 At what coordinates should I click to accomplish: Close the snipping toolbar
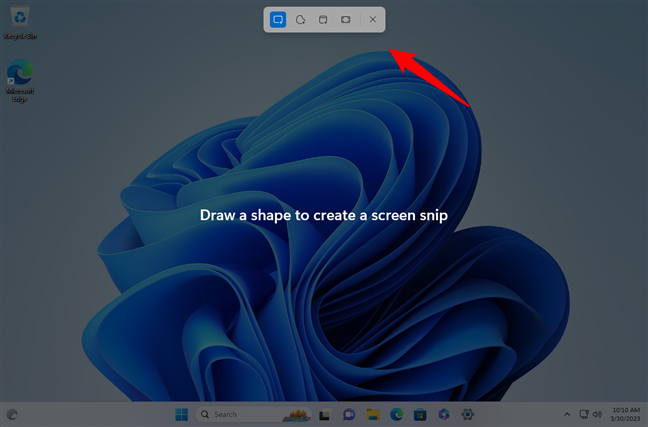pos(373,19)
